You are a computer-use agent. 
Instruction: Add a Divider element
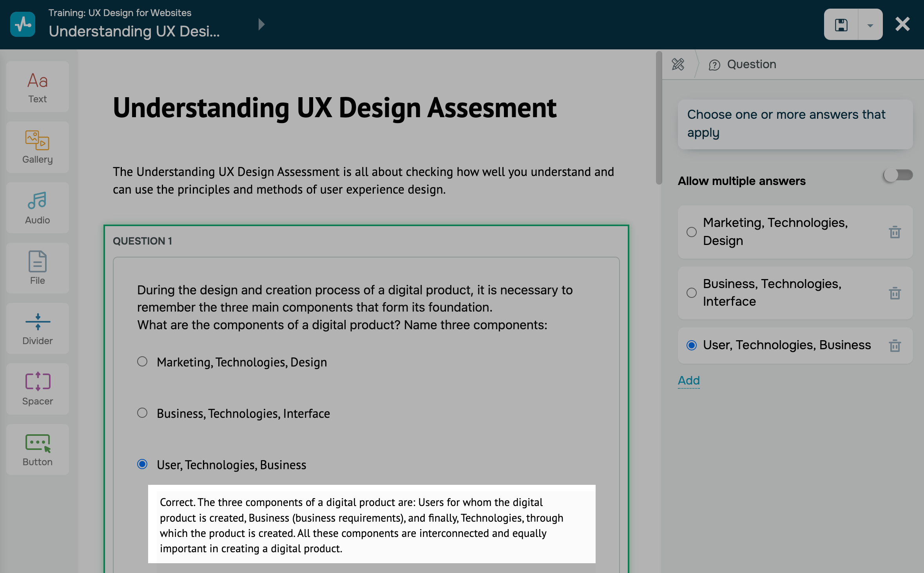(38, 328)
